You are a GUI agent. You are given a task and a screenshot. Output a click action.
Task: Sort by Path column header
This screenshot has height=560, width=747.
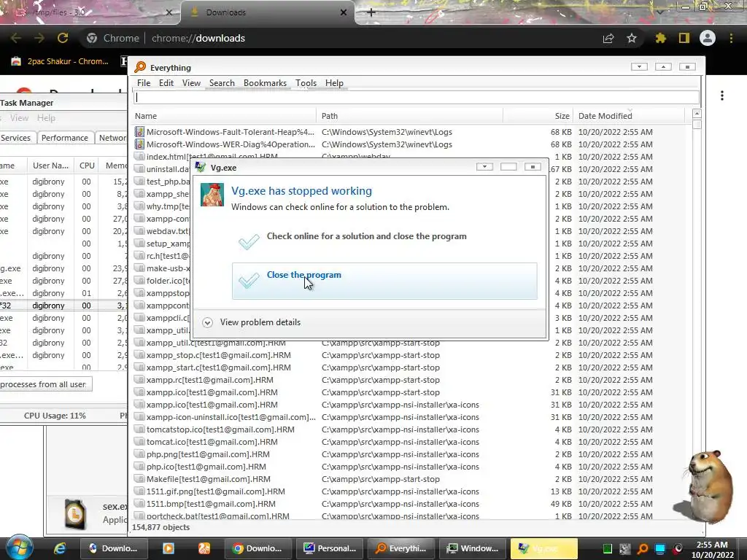pyautogui.click(x=410, y=116)
